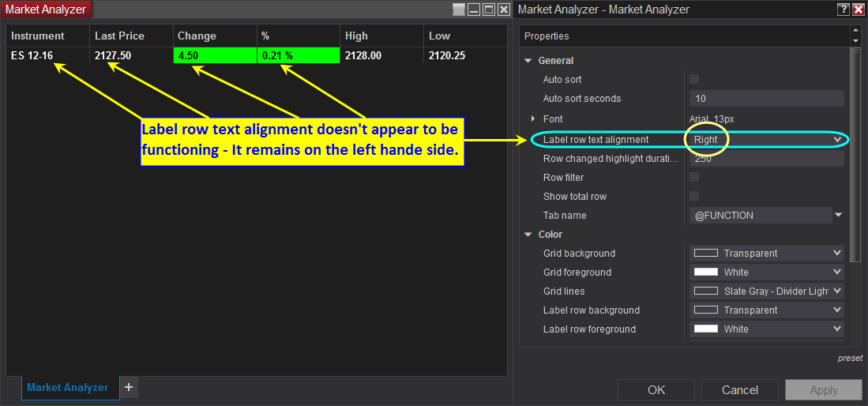Click the 2120.25 low cell
This screenshot has height=406, width=868.
(x=465, y=55)
